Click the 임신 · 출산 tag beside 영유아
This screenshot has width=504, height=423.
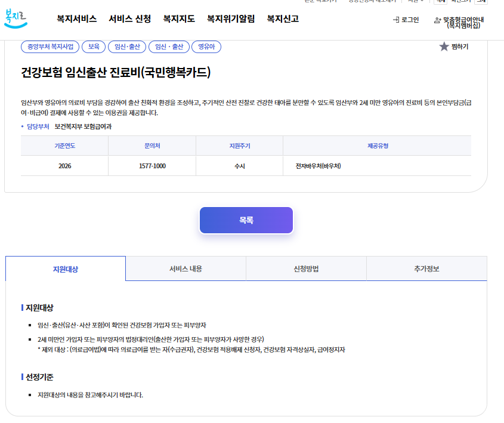tap(169, 47)
